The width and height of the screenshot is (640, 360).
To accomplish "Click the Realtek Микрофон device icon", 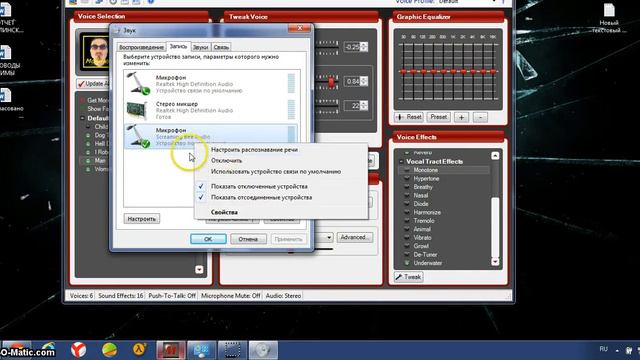I will pos(138,84).
